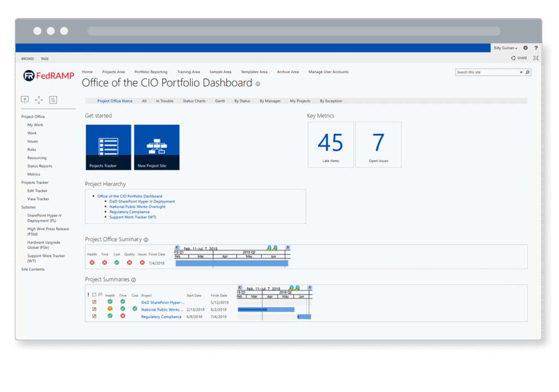559x392 pixels.
Task: Toggle the select-all checkbox in Project Summaries header
Action: coord(94,295)
